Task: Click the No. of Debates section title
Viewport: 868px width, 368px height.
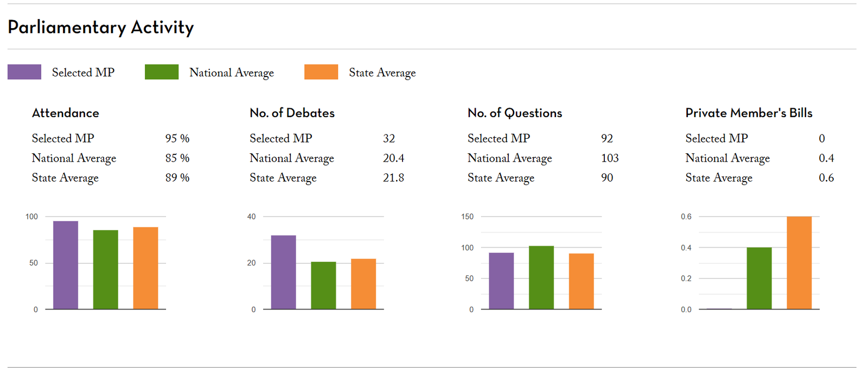Action: 292,113
